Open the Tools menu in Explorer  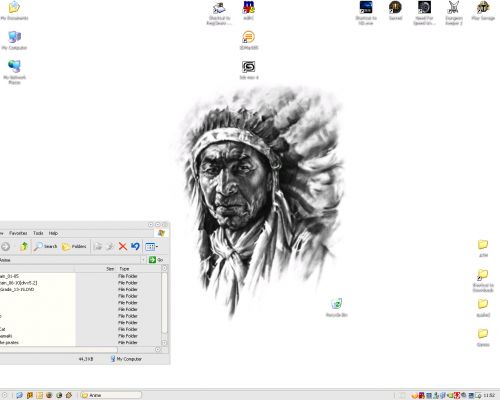38,233
